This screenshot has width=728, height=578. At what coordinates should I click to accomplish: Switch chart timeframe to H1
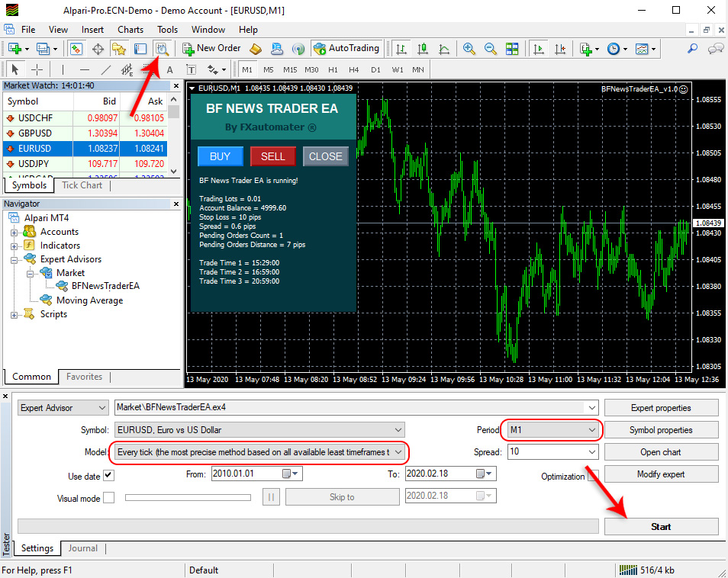pos(333,70)
